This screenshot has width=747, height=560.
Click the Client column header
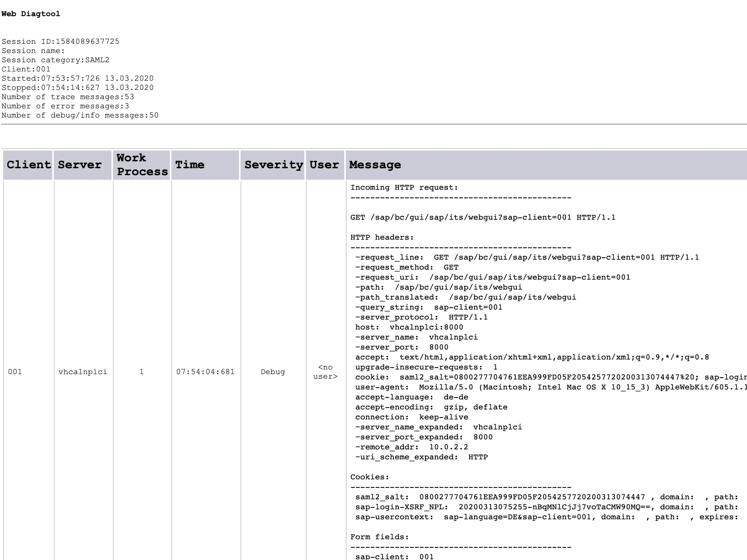tap(28, 165)
